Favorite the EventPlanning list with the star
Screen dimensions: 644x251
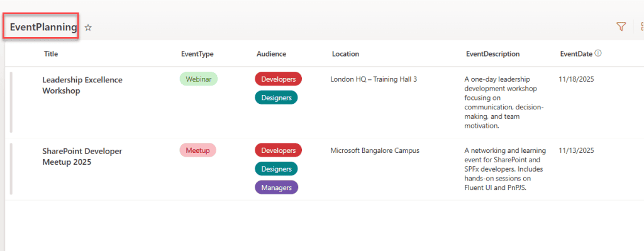point(88,28)
